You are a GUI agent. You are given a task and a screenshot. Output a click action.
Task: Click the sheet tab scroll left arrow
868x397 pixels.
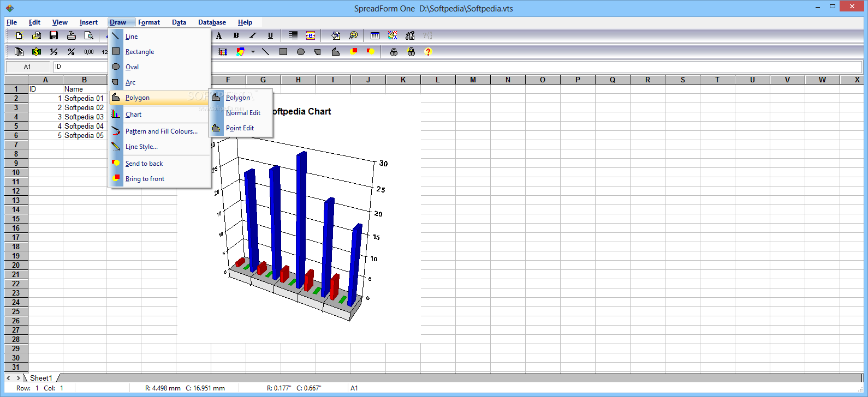coord(9,378)
